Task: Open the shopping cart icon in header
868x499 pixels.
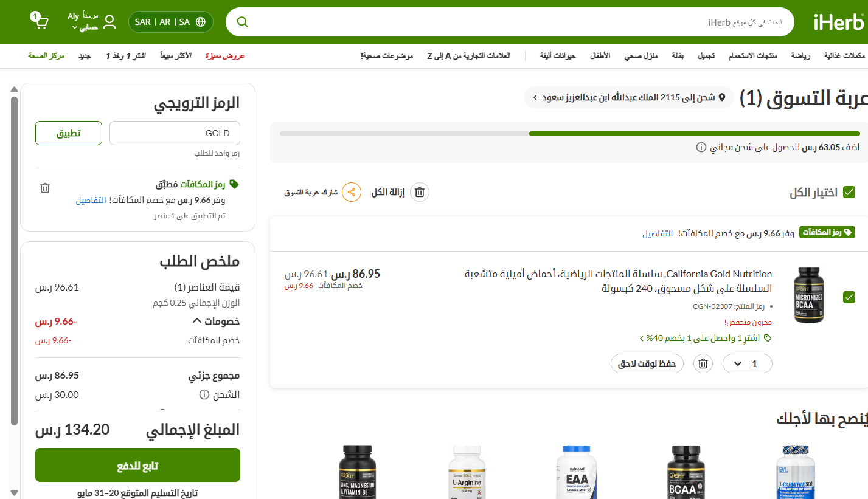Action: pyautogui.click(x=40, y=21)
